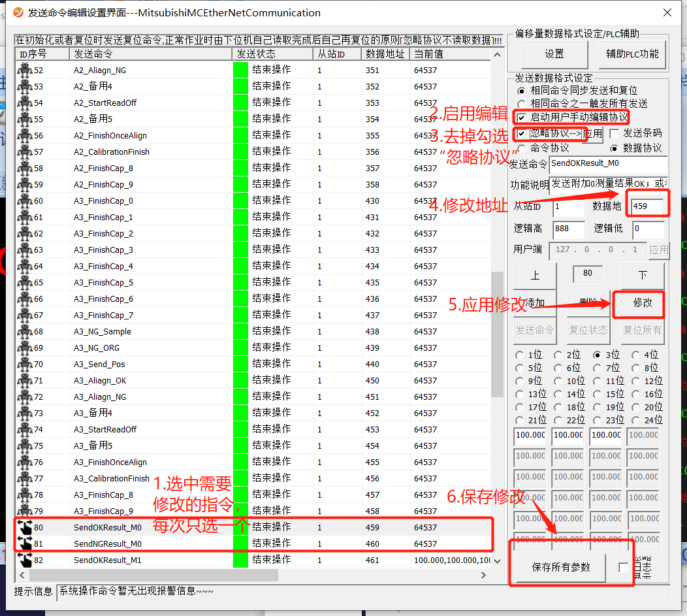
Task: Toggle the 启动用户手动编辑协议 checkbox
Action: click(522, 118)
